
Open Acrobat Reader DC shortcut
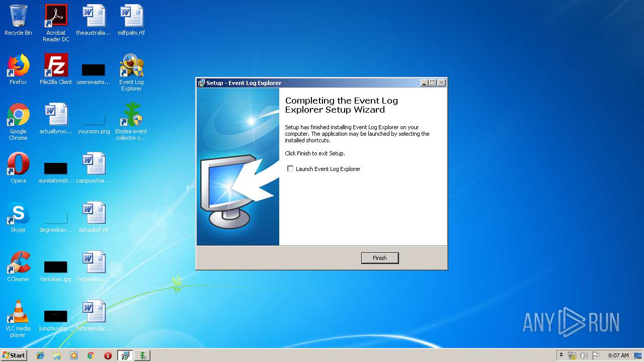[56, 23]
